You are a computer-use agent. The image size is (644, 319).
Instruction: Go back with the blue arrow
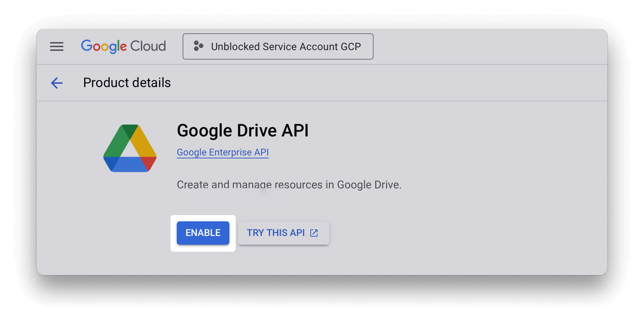[57, 83]
